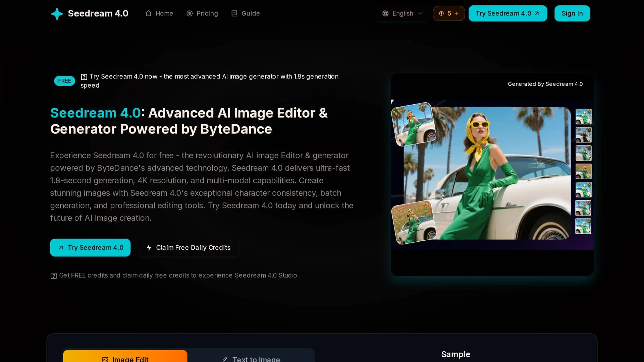Click the Image Edit tab icon

(x=105, y=359)
